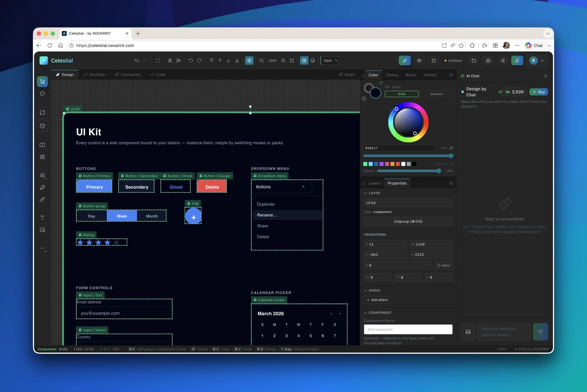This screenshot has width=587, height=392.
Task: Save the document with the disk icon
Action: tap(488, 60)
